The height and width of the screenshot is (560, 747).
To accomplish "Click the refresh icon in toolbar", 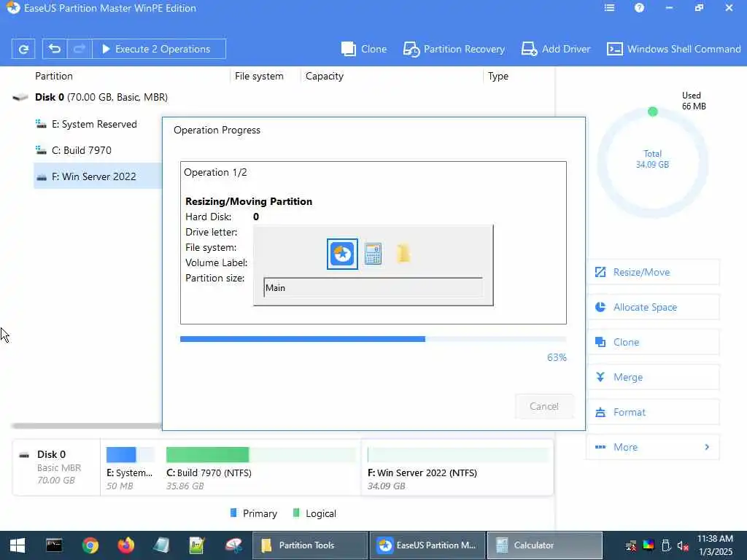I will coord(23,49).
